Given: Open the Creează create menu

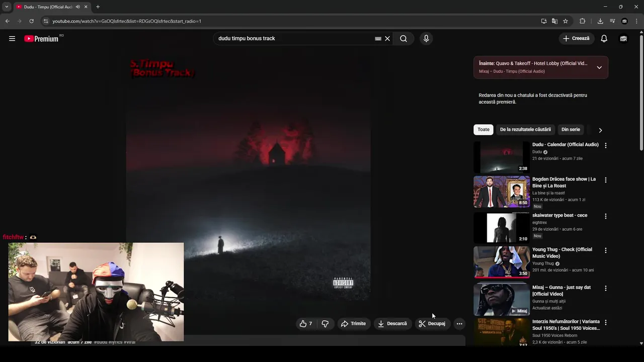Looking at the screenshot, I should click(x=577, y=39).
